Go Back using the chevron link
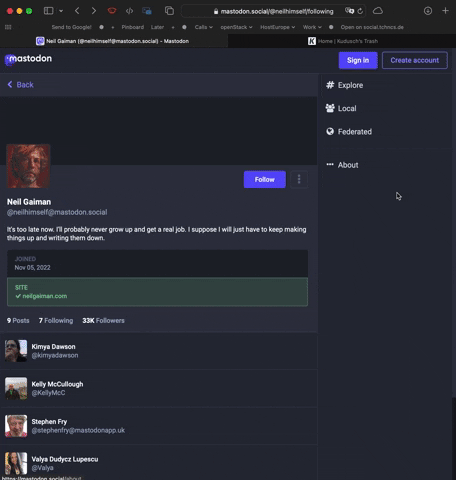Screen dimensions: 456x480 click(20, 85)
